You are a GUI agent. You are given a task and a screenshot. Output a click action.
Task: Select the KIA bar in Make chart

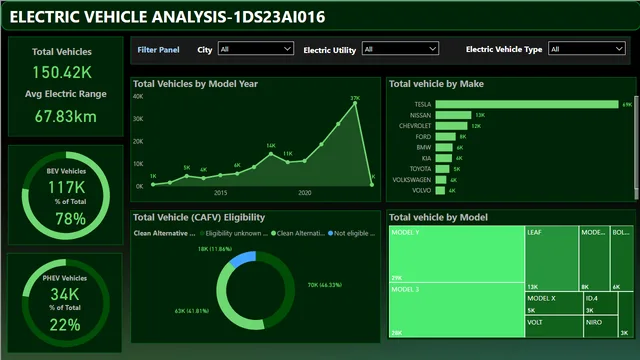click(x=443, y=158)
